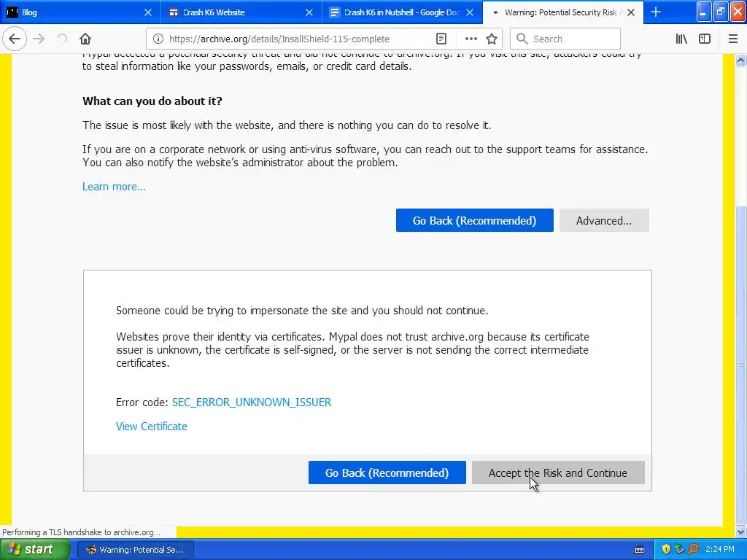Open the Library icon in toolbar
747x560 pixels.
[681, 39]
